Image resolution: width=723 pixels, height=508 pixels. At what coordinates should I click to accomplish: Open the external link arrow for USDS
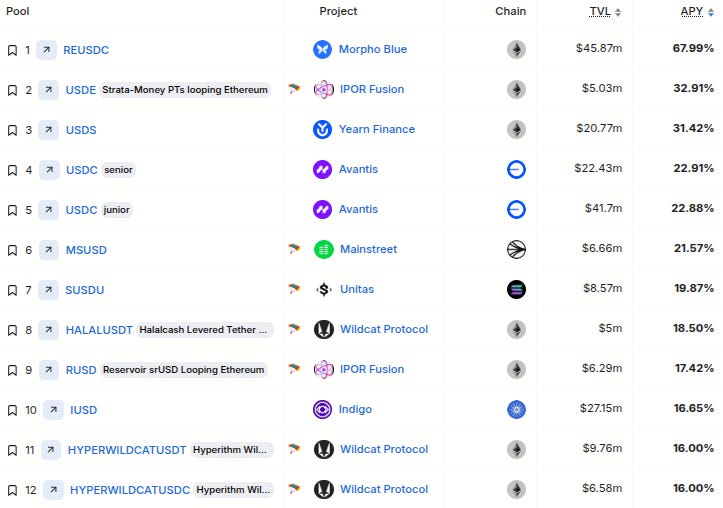point(48,130)
